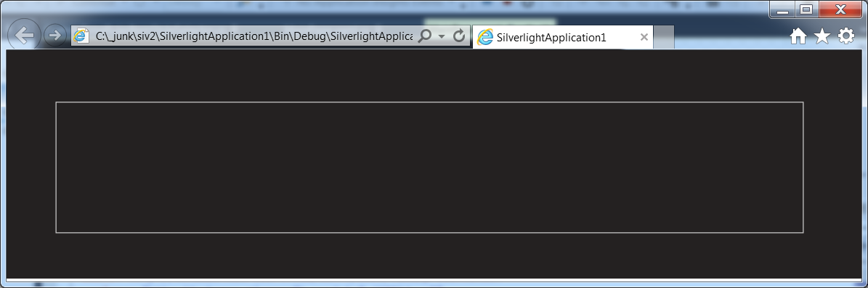868x288 pixels.
Task: Refresh the page with the reload icon
Action: tap(459, 36)
